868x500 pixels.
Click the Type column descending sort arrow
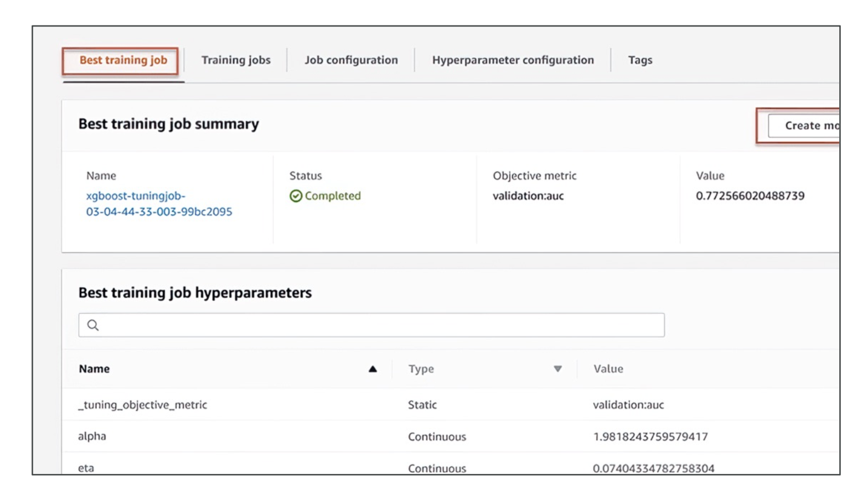click(x=557, y=369)
